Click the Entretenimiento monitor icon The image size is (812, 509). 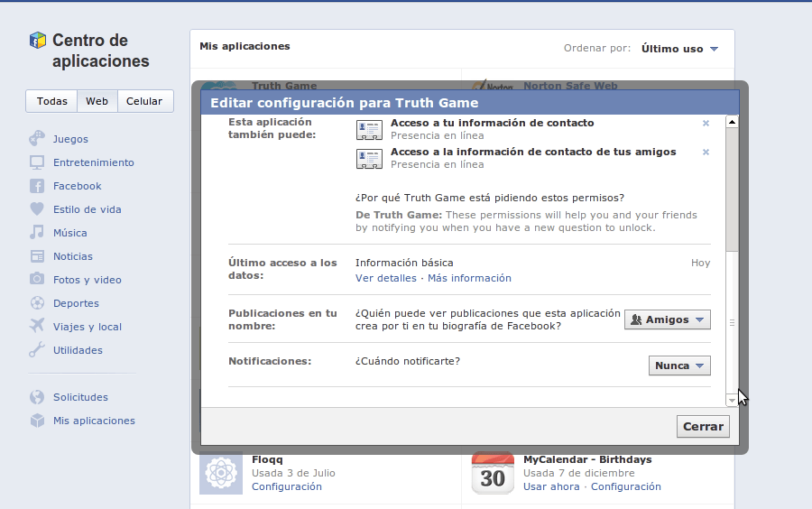pos(37,162)
